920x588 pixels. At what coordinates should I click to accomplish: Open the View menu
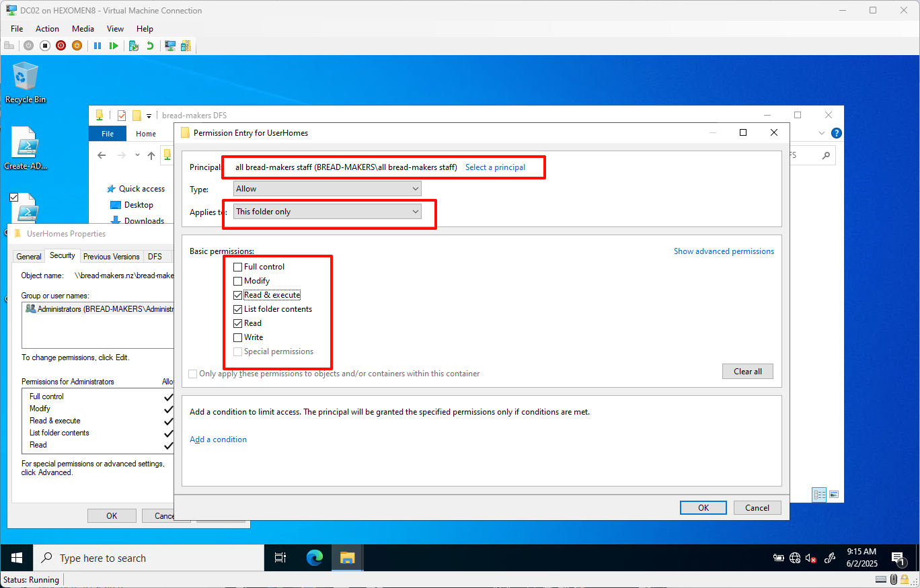[115, 29]
